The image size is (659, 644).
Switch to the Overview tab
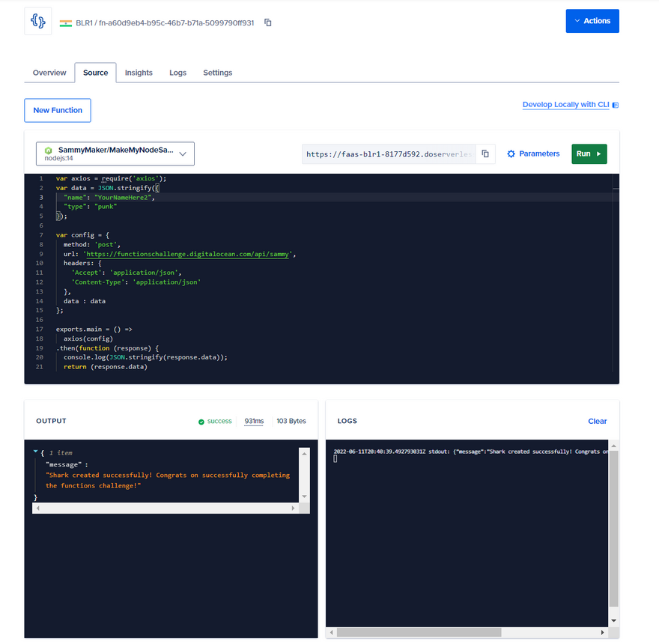(49, 73)
